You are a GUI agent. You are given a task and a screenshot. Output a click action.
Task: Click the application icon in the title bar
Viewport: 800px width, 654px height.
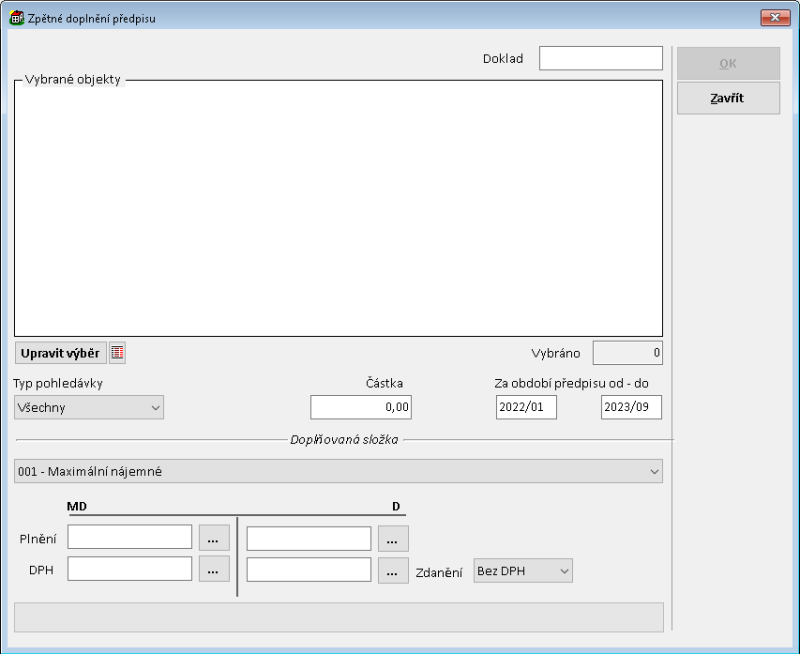[x=16, y=18]
